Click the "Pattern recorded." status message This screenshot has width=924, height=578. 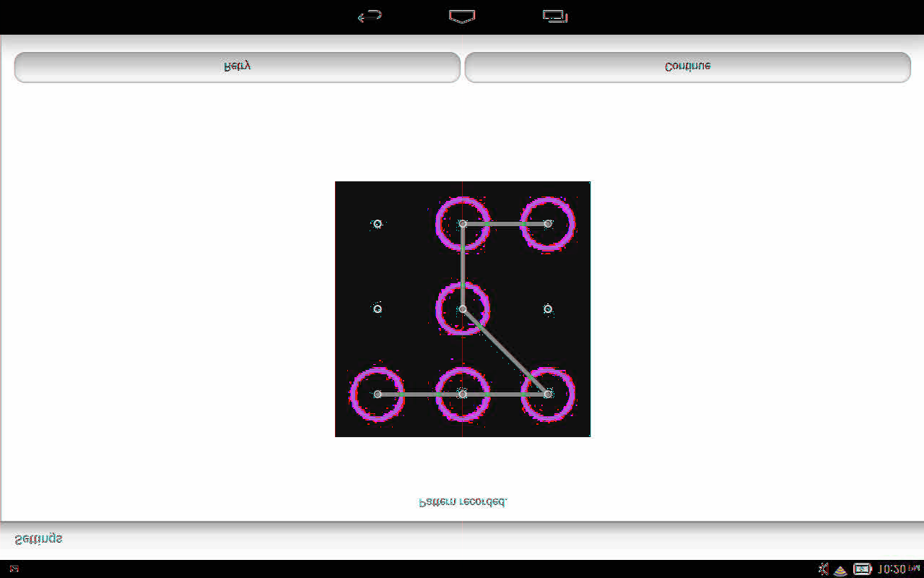pyautogui.click(x=463, y=502)
